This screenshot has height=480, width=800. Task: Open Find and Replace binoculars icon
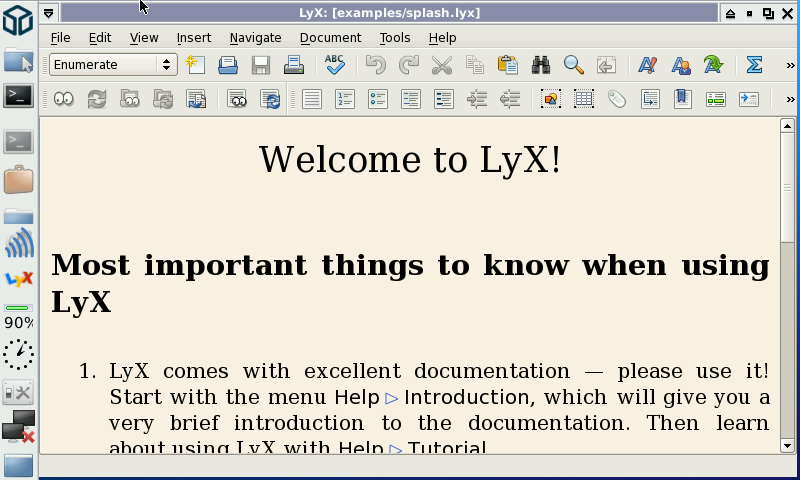[541, 65]
